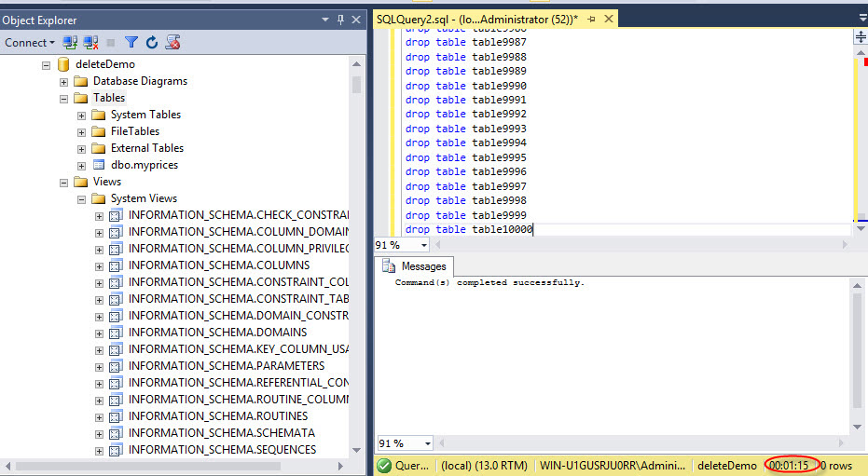Click the 0 rows status entry
This screenshot has height=476, width=868.
coord(836,466)
